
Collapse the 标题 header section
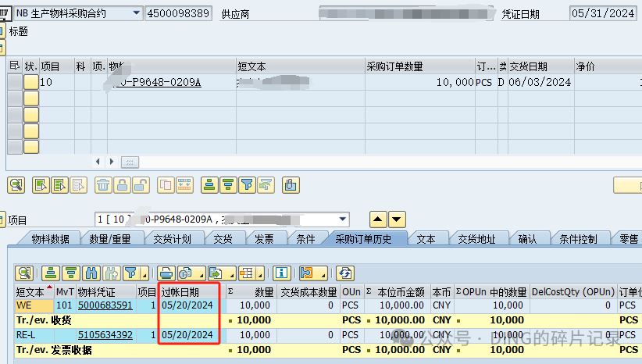2,30
